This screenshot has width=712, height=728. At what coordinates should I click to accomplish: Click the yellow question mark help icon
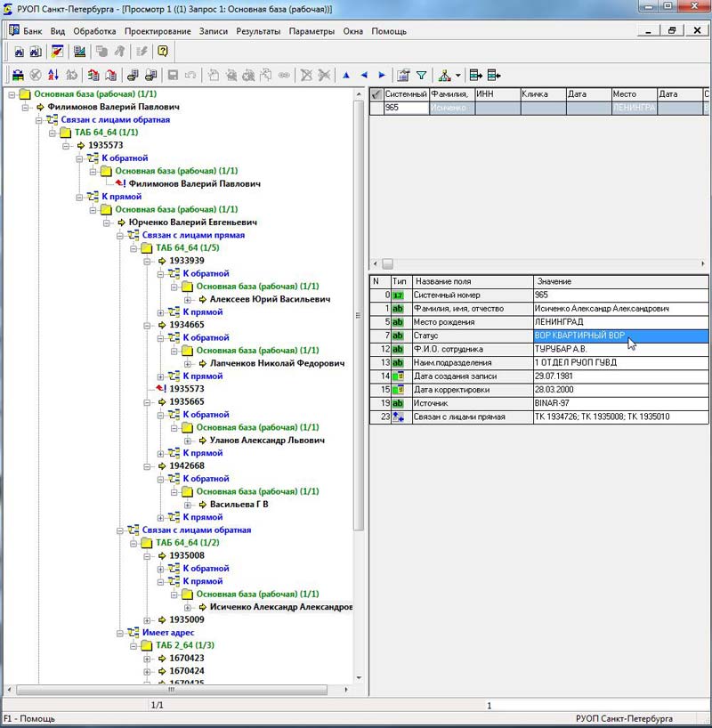163,52
